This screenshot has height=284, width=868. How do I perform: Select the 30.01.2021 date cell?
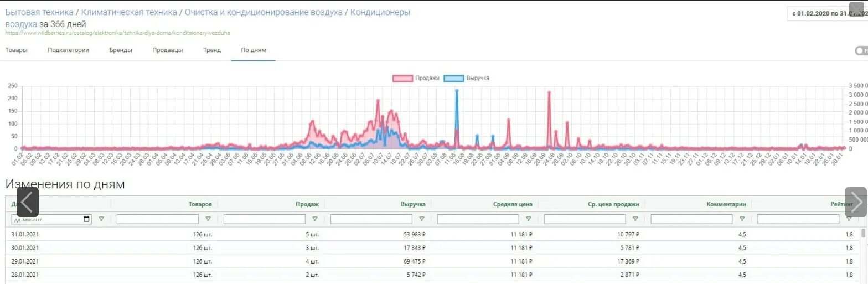click(x=25, y=247)
